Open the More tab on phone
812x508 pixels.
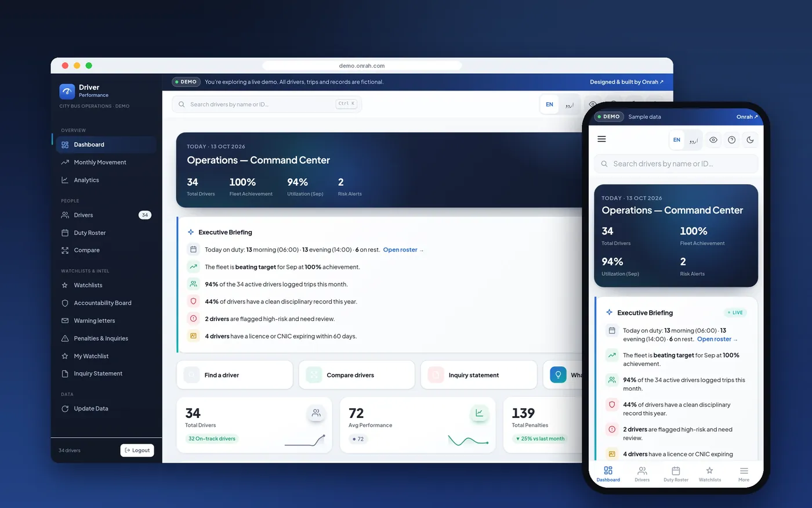[744, 474]
